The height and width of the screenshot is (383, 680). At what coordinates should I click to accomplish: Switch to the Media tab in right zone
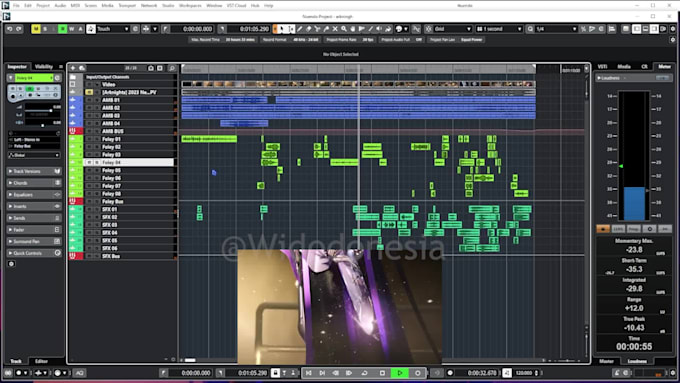(624, 66)
